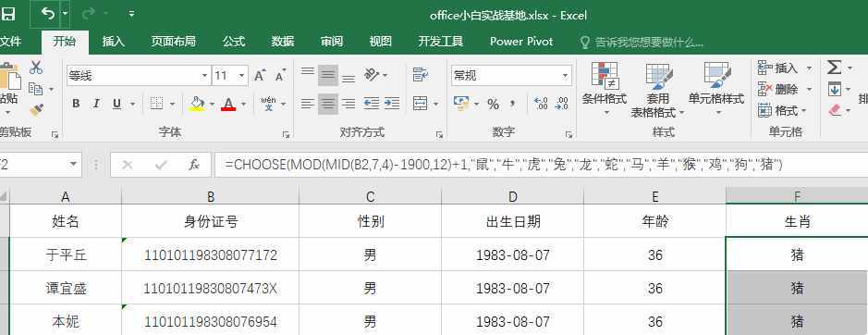
Task: Open the text orientation tool
Action: click(x=372, y=76)
